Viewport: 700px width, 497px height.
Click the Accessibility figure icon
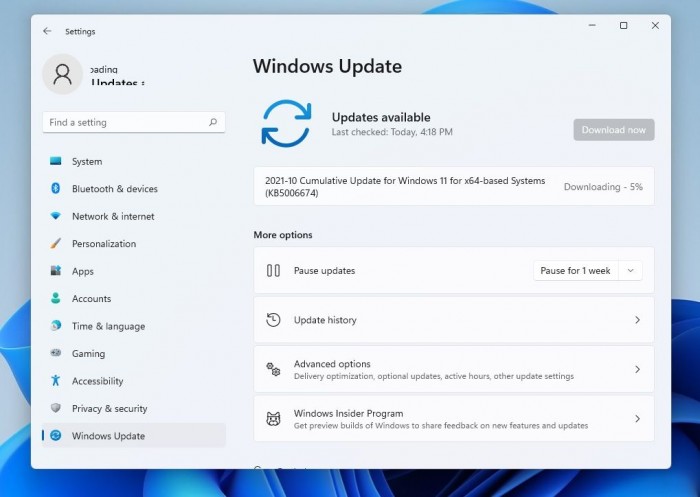click(x=55, y=380)
